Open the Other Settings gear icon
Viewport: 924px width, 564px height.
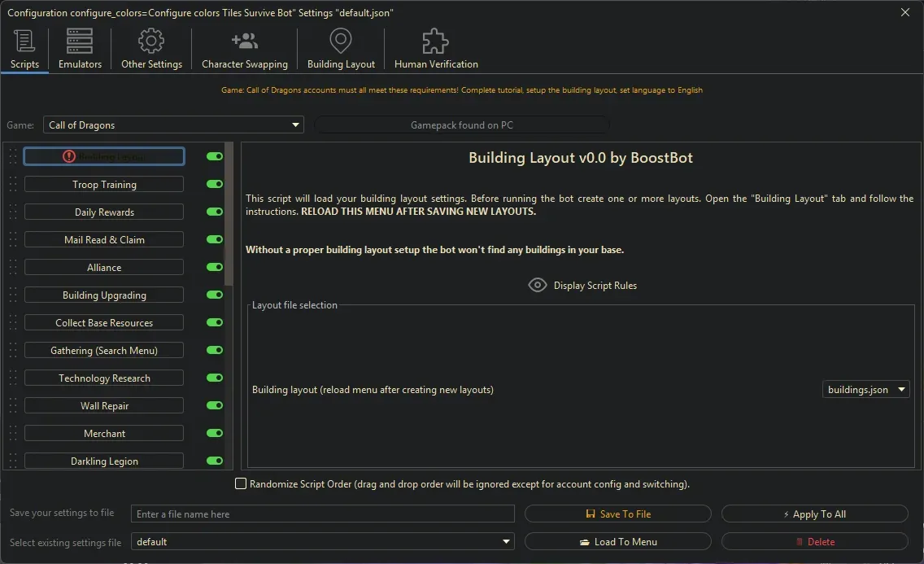click(150, 40)
